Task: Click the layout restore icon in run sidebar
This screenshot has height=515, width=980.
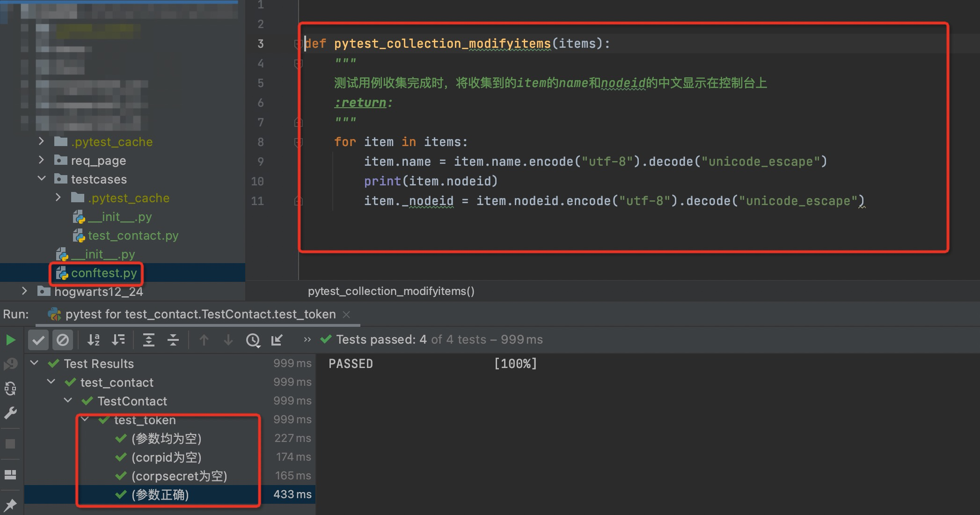Action: click(10, 475)
